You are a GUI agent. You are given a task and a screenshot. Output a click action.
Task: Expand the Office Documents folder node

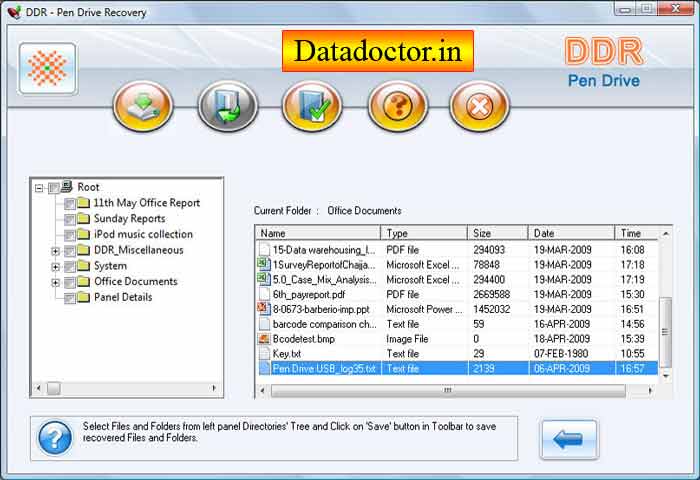(55, 282)
